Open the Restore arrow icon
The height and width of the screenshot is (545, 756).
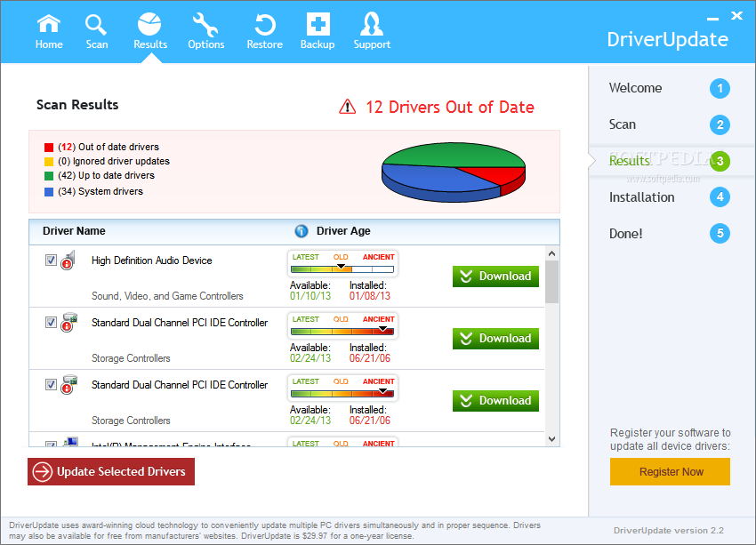click(265, 25)
